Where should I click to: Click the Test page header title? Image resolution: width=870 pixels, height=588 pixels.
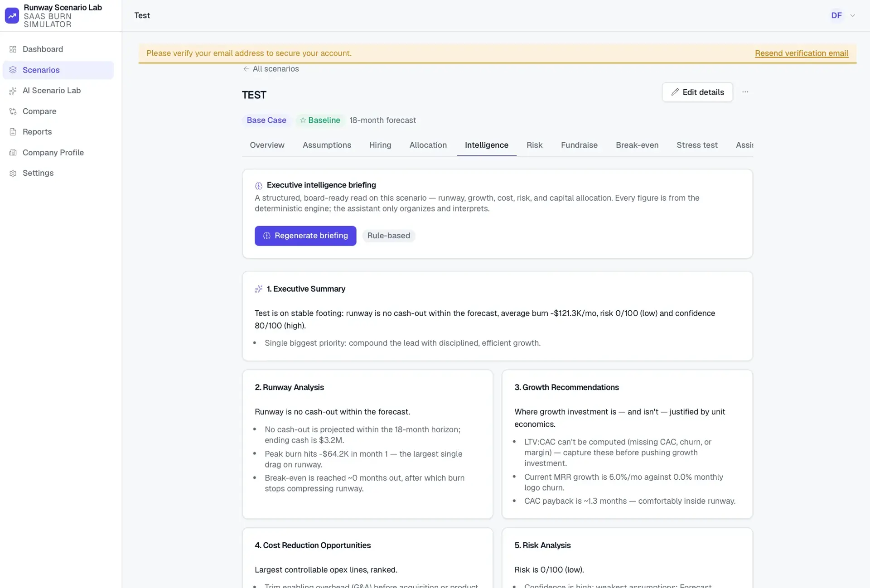point(142,15)
